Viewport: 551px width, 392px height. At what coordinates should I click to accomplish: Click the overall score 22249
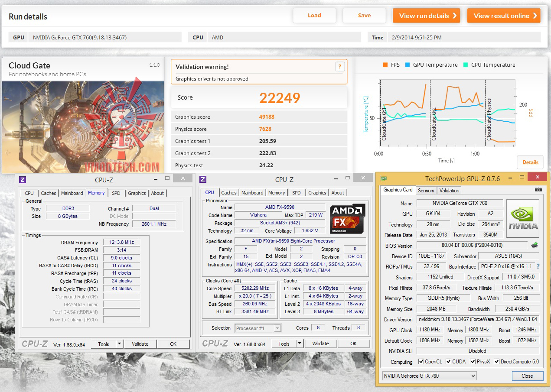pos(280,98)
